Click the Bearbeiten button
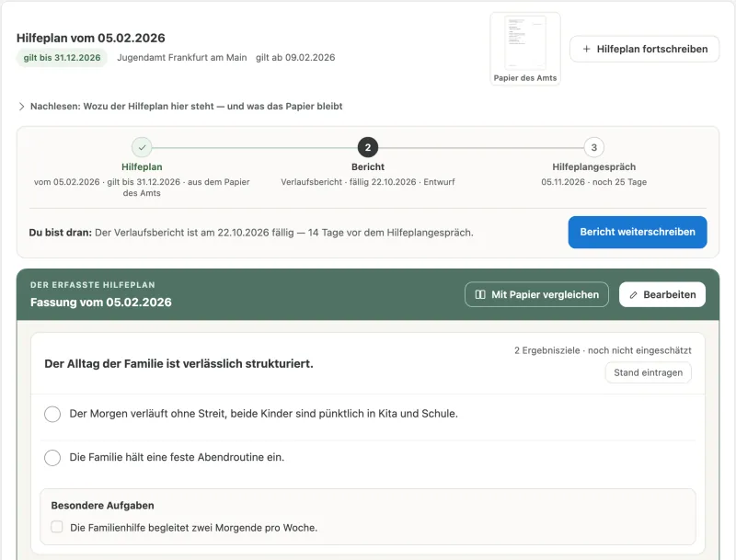This screenshot has height=560, width=736. [661, 294]
